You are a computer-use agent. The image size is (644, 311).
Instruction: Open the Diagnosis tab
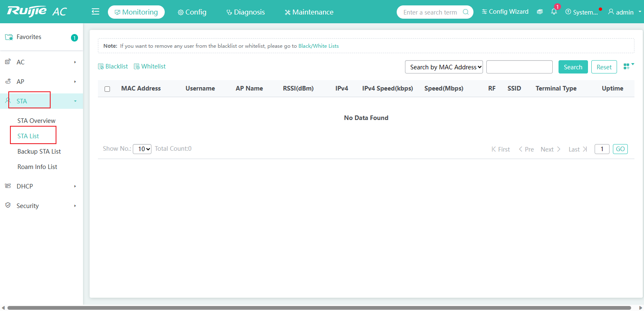coord(245,12)
